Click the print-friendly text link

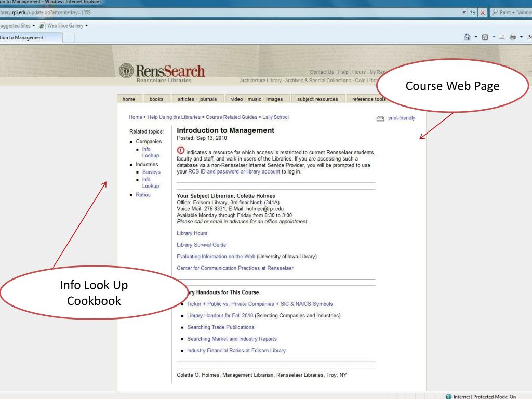pos(402,118)
